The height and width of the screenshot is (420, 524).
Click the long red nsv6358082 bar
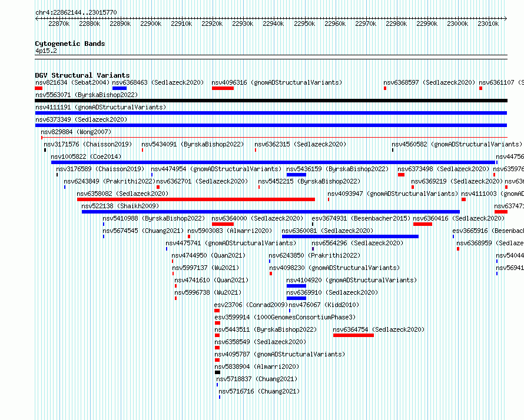[x=196, y=199]
